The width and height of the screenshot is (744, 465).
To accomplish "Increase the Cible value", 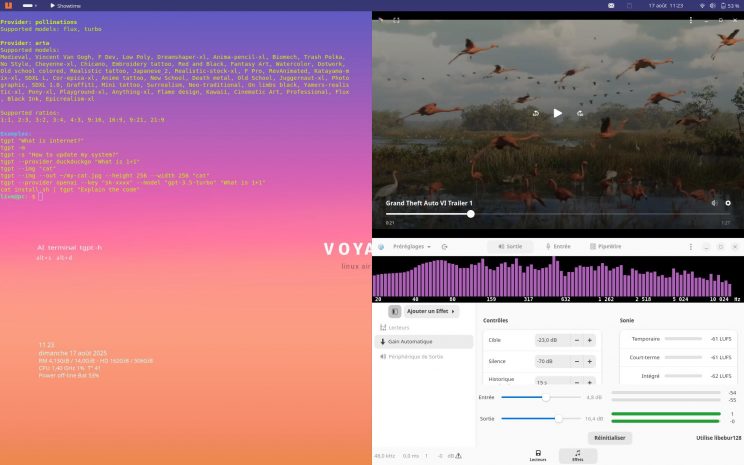I will coord(590,340).
